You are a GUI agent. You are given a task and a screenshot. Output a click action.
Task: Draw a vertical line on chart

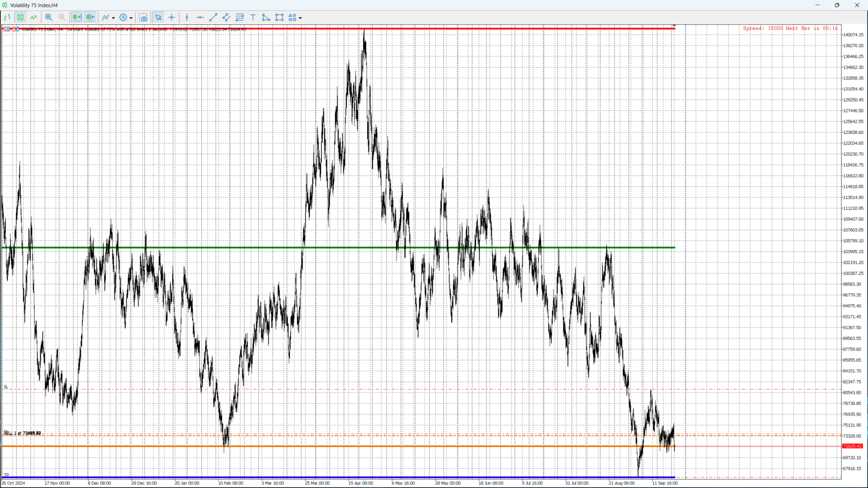pos(187,18)
